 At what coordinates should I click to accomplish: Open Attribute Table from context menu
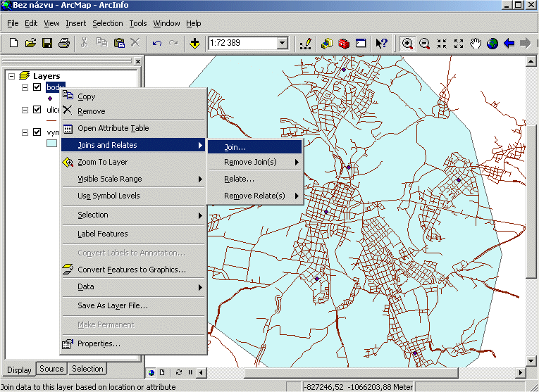134,128
